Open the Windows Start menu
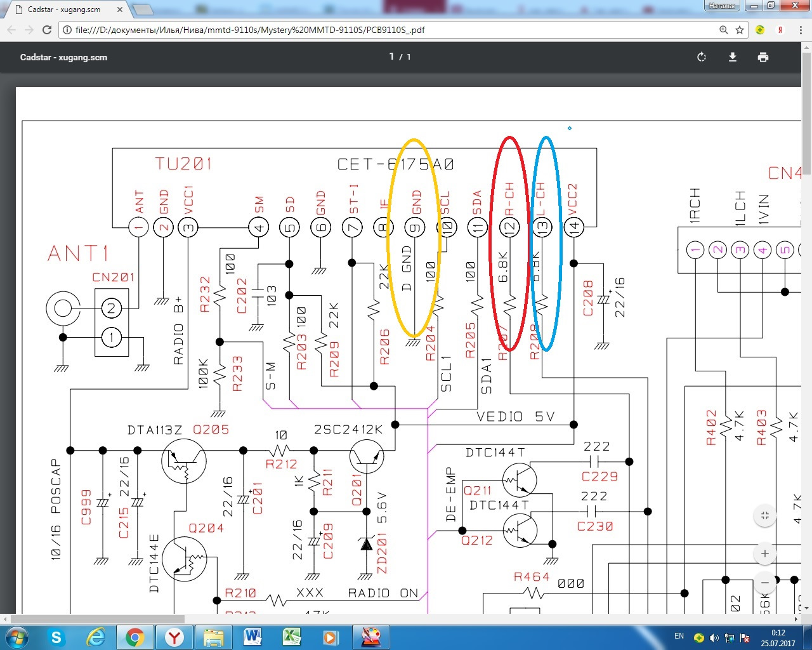Viewport: 812px width, 650px height. (16, 637)
